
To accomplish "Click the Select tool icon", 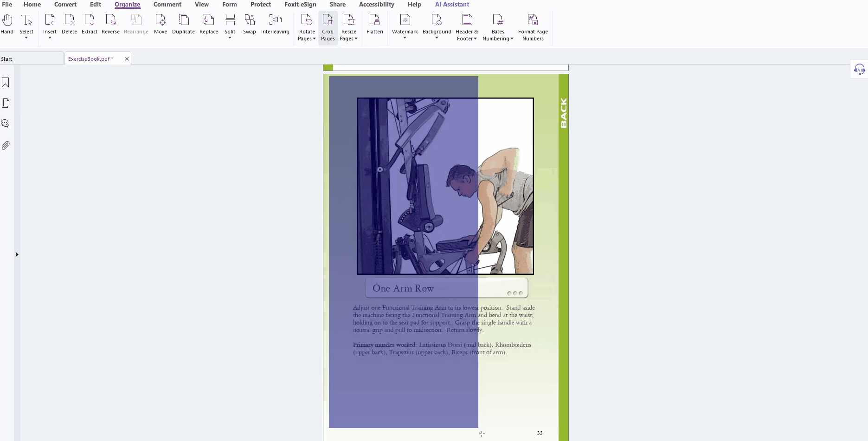I will click(26, 20).
